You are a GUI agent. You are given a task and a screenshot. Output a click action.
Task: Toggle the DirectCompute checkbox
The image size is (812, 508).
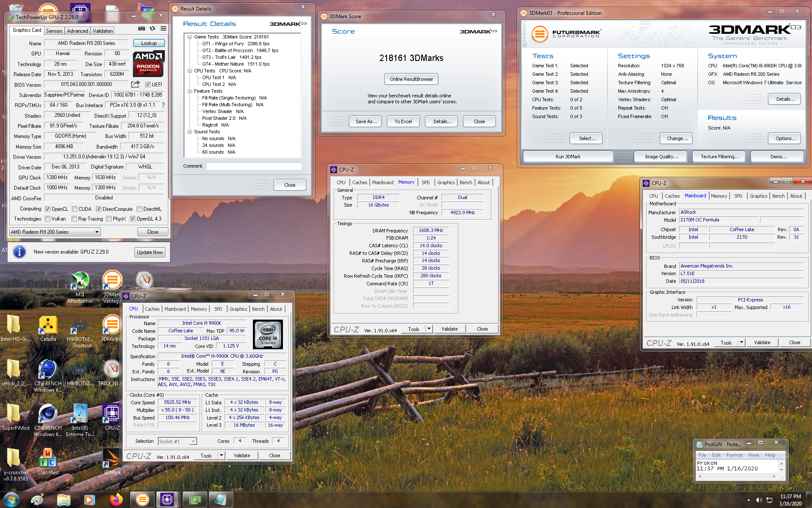point(99,209)
